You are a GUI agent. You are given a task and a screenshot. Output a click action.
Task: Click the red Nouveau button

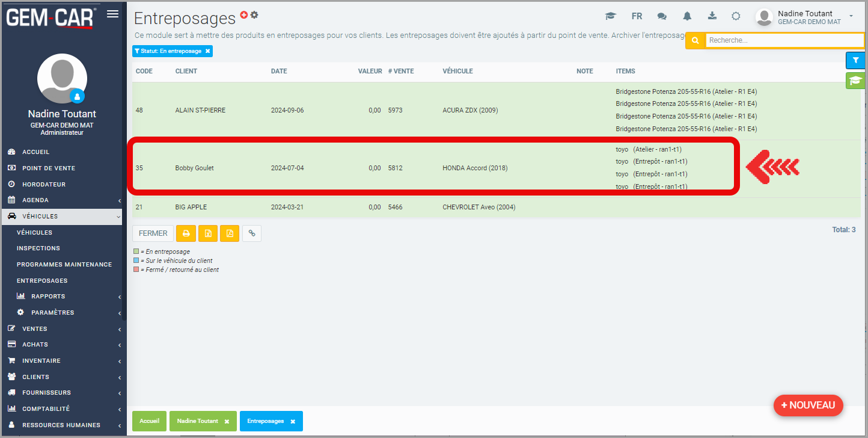808,405
